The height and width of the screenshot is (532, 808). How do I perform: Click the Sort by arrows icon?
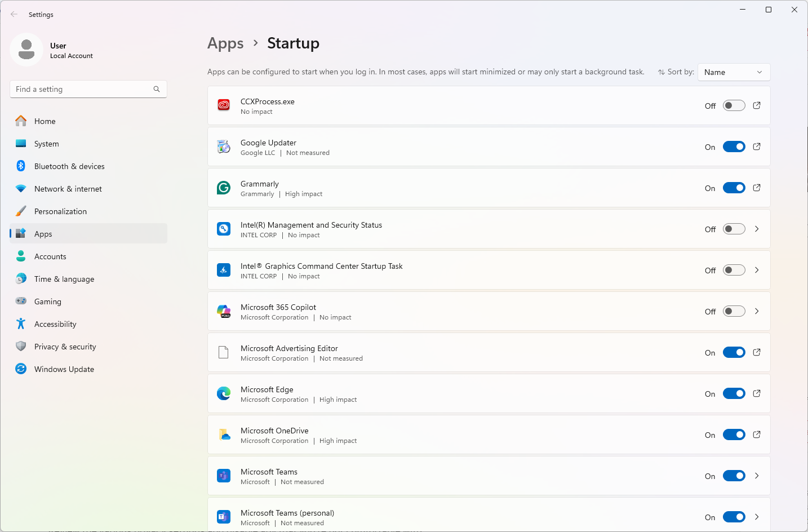(x=662, y=72)
